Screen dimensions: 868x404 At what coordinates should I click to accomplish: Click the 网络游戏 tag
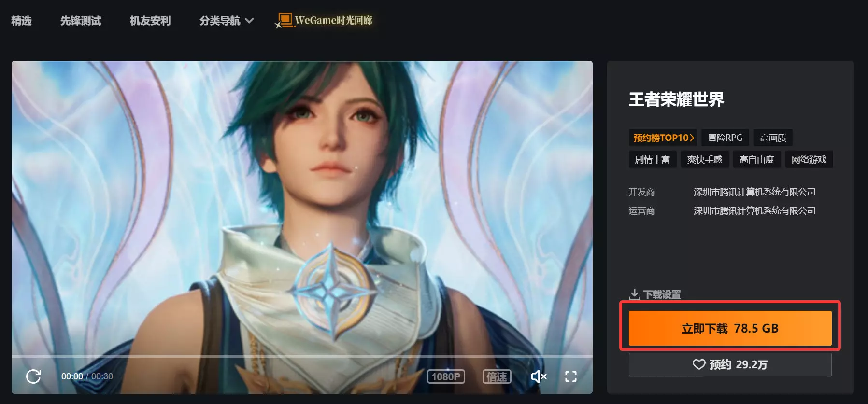coord(809,159)
